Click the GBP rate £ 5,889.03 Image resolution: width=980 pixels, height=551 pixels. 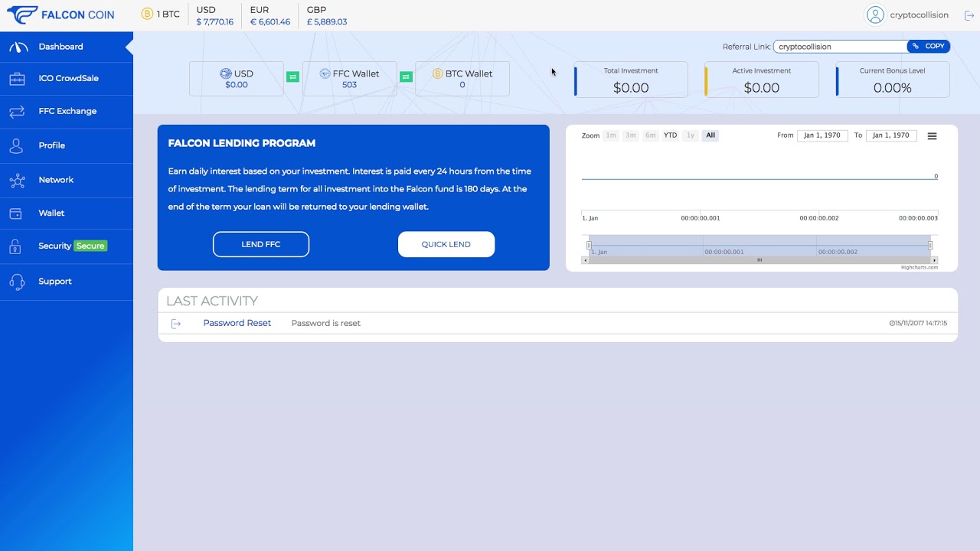click(327, 22)
